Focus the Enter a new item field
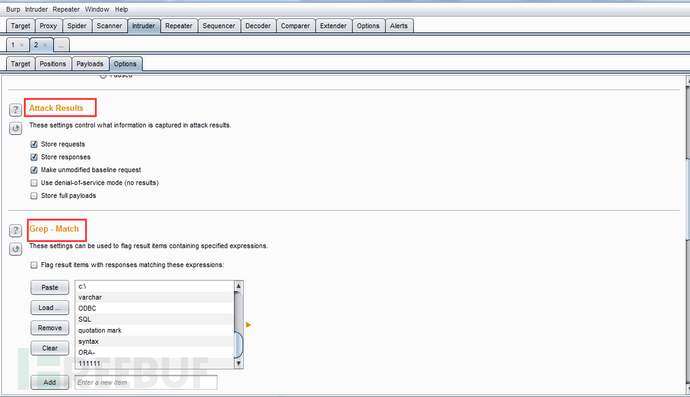Image resolution: width=690 pixels, height=397 pixels. (146, 382)
